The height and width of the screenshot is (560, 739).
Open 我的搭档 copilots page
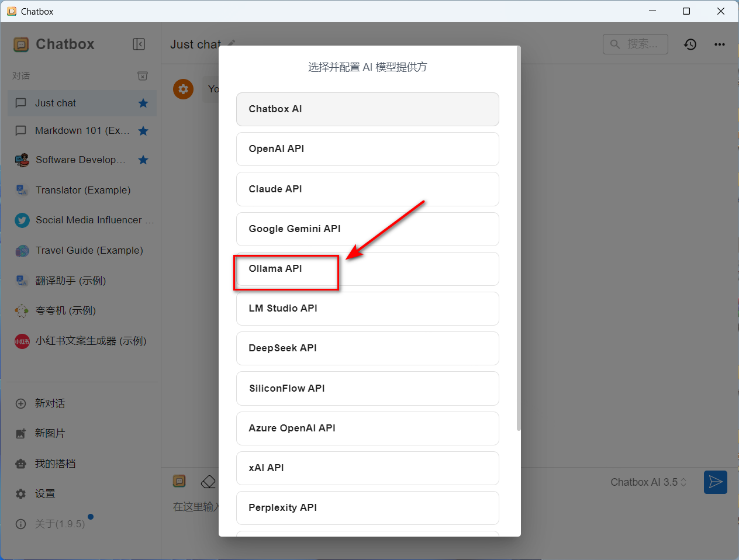pyautogui.click(x=82, y=464)
